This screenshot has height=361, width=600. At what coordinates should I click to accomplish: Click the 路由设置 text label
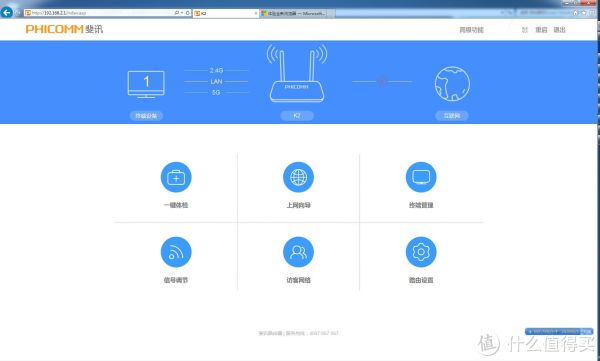[421, 280]
